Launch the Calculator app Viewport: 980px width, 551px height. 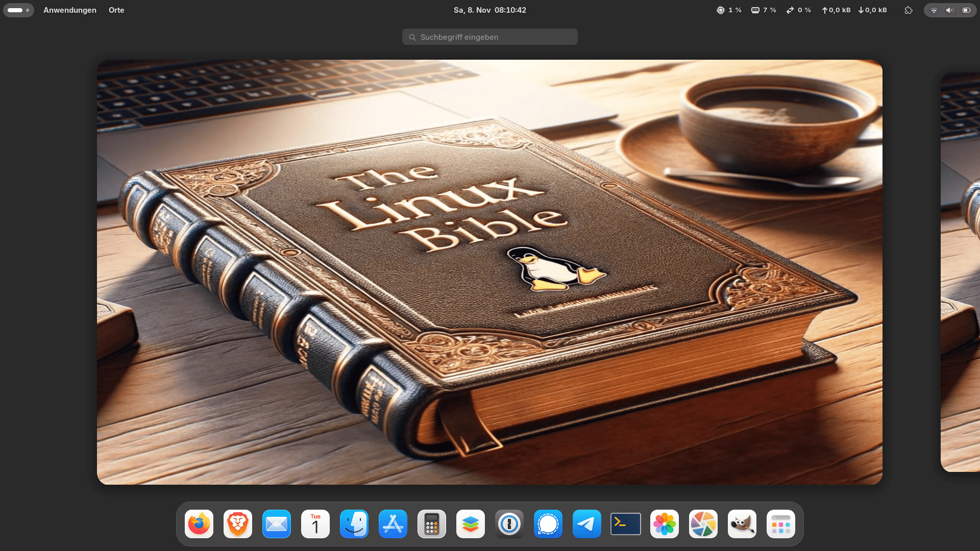(432, 524)
